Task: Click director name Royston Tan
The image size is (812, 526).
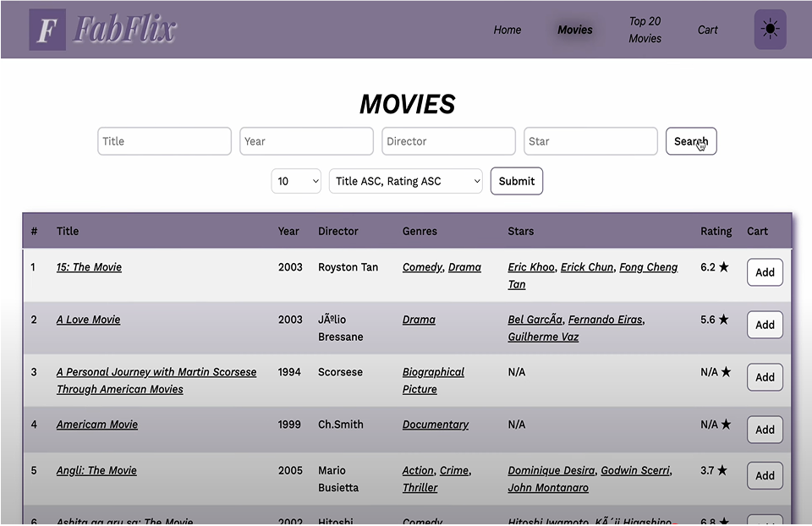Action: [348, 267]
